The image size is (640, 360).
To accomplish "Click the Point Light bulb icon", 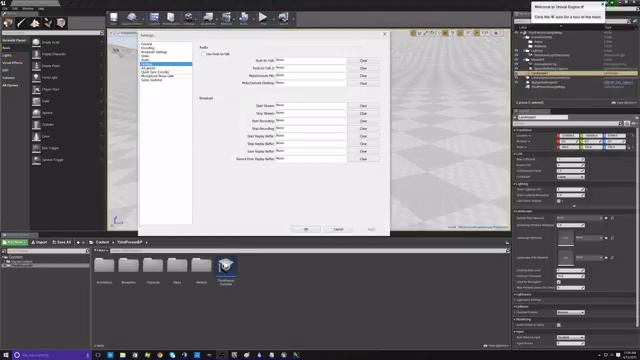I will click(x=36, y=78).
